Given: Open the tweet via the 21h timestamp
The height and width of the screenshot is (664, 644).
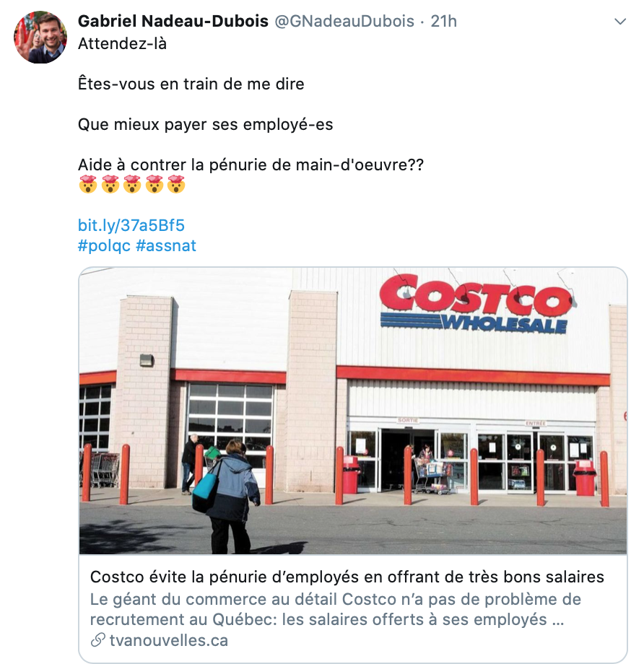Looking at the screenshot, I should pos(443,21).
